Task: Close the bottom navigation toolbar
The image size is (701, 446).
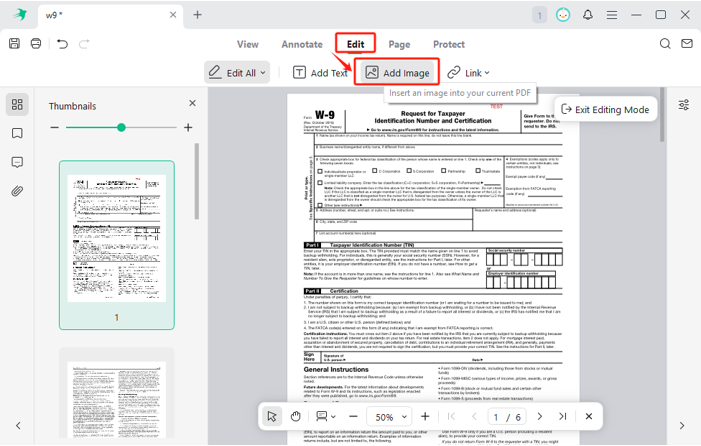Action: coord(589,417)
